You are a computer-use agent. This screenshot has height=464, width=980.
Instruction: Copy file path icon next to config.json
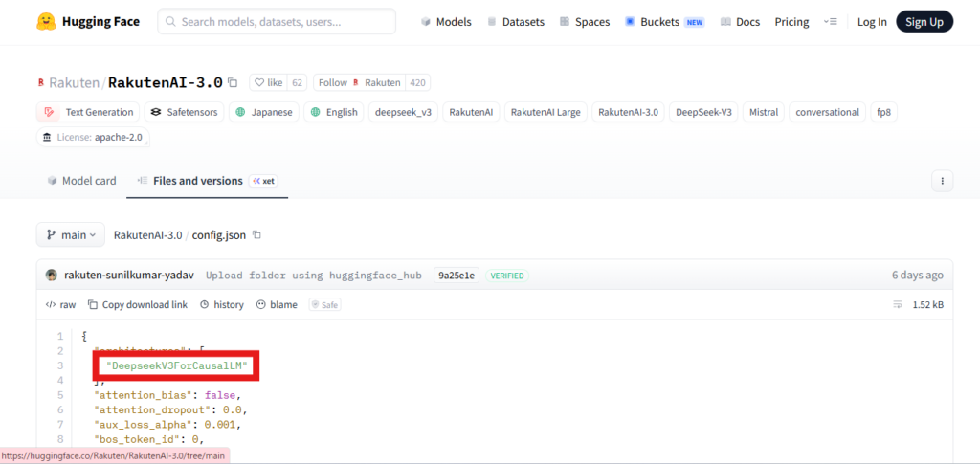coord(256,235)
